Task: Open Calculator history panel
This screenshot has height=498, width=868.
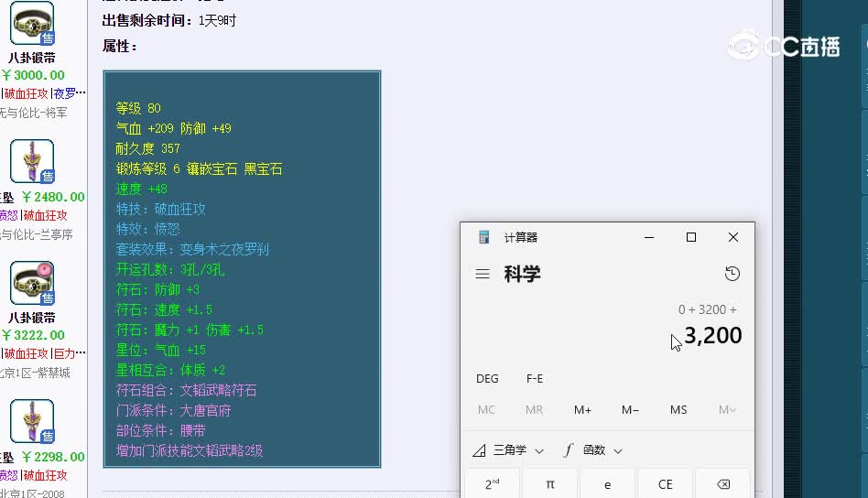Action: [732, 274]
